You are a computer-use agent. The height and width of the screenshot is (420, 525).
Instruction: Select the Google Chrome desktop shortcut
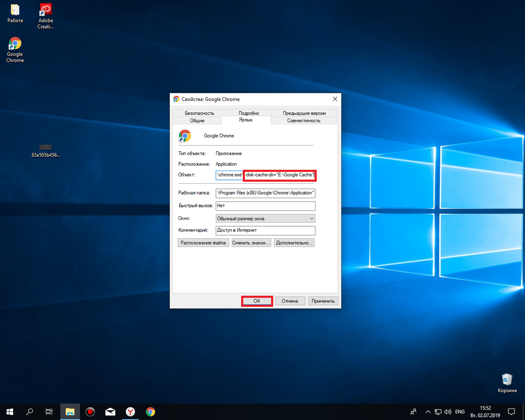[15, 50]
